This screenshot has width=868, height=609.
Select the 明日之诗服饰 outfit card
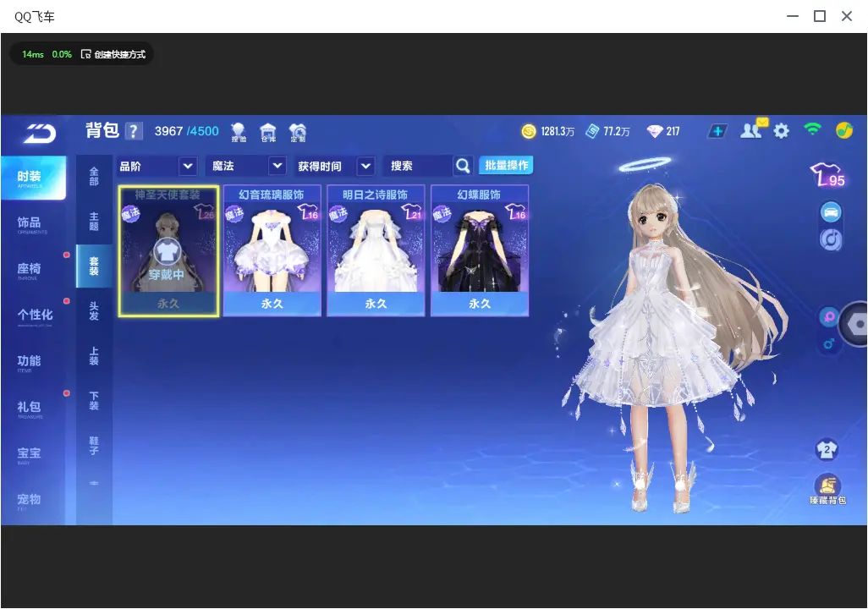376,251
